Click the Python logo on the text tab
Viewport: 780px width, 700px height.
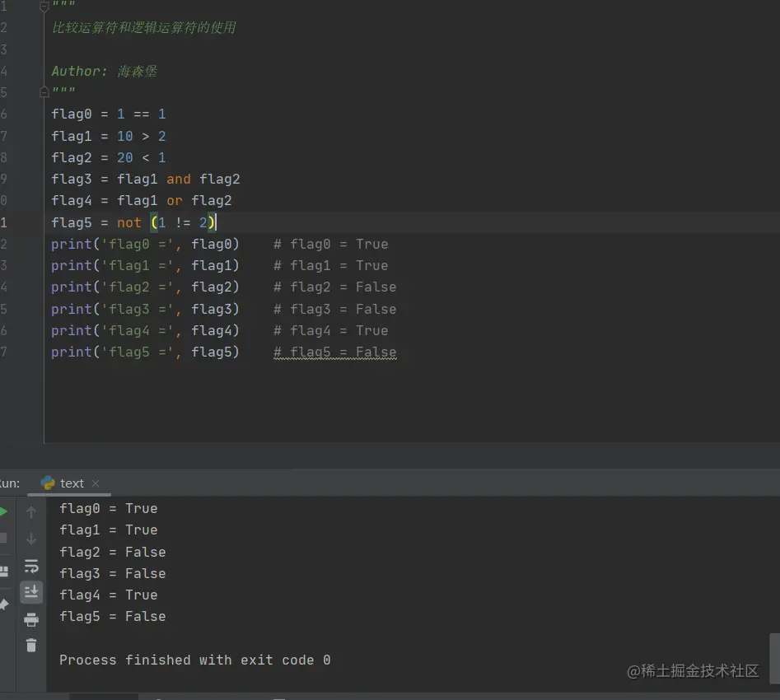click(x=48, y=483)
